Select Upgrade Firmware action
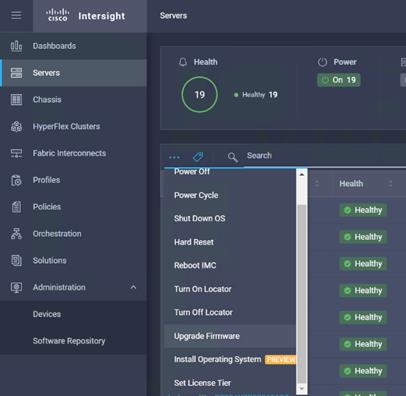Screen dimensions: 406x396 point(230,336)
